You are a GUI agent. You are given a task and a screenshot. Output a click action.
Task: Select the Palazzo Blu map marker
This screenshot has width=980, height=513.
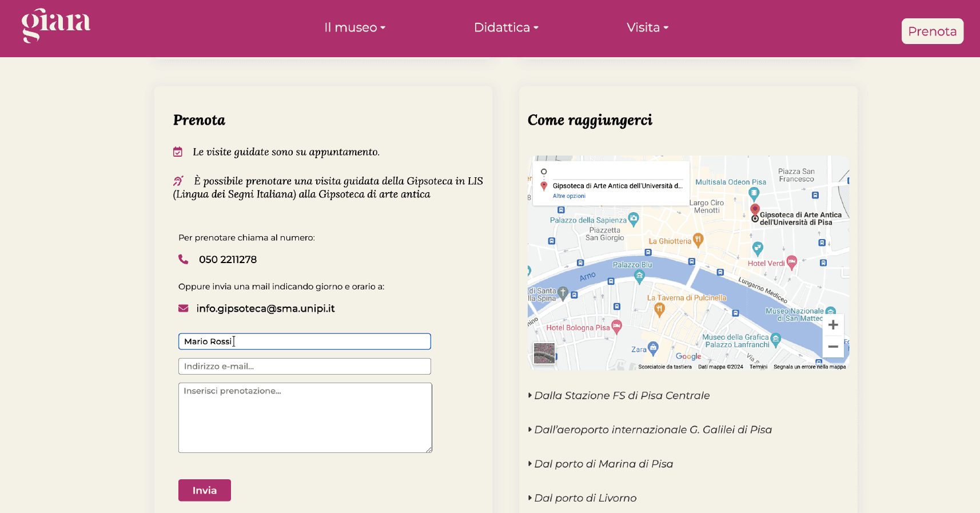(x=639, y=276)
